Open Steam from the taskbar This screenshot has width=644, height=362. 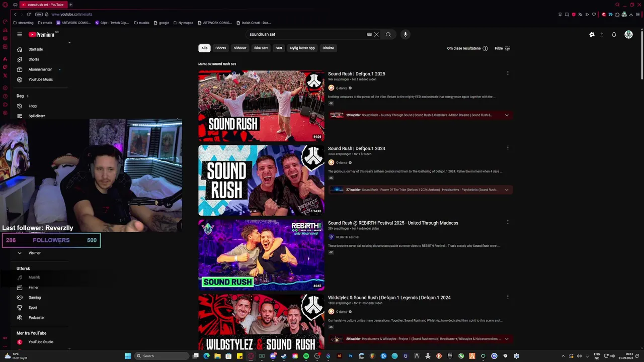pyautogui.click(x=284, y=356)
